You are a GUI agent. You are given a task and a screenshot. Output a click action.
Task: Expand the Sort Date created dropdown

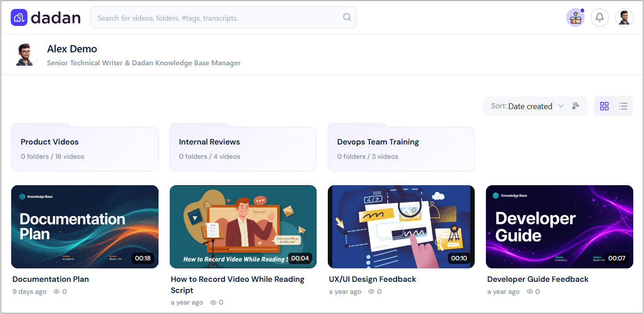[527, 106]
